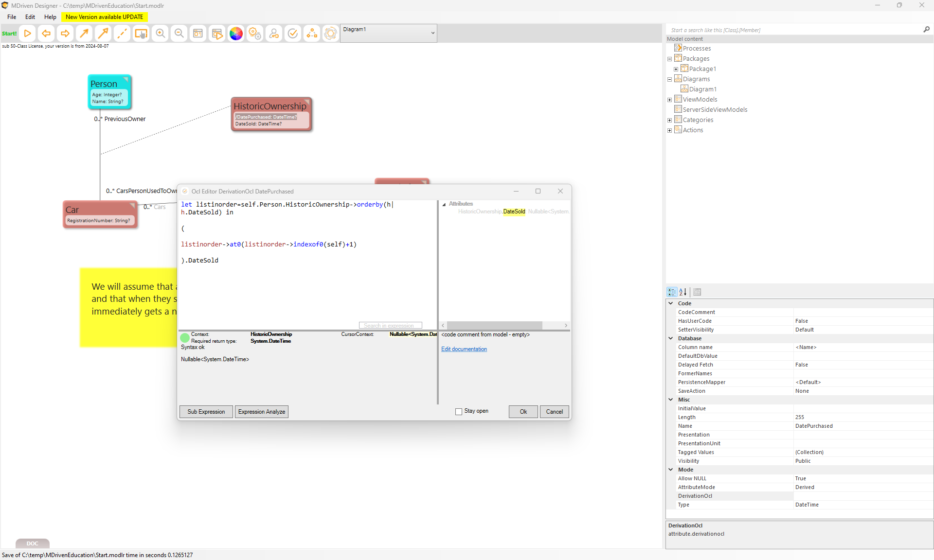
Task: Click the zoom out magnifier icon
Action: [x=179, y=34]
